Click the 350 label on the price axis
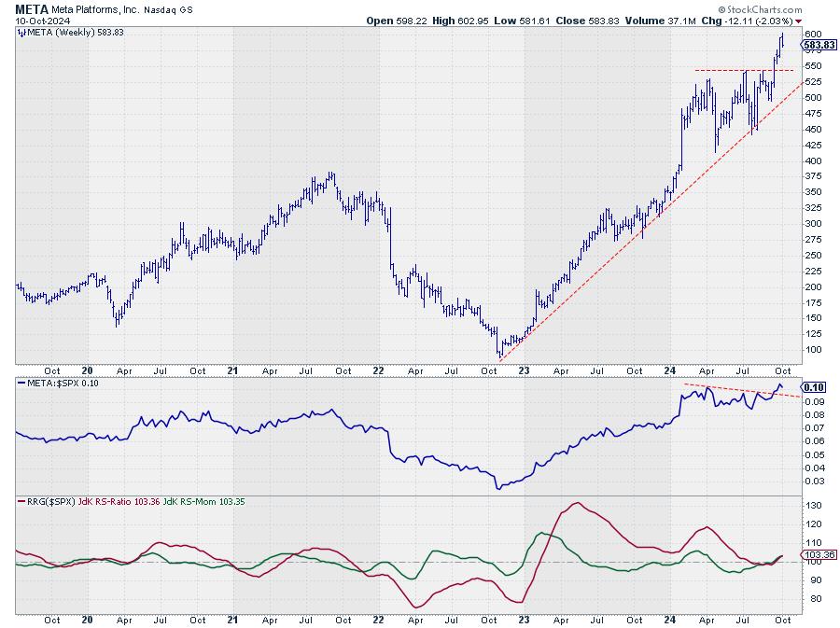The width and height of the screenshot is (840, 628). pyautogui.click(x=813, y=191)
